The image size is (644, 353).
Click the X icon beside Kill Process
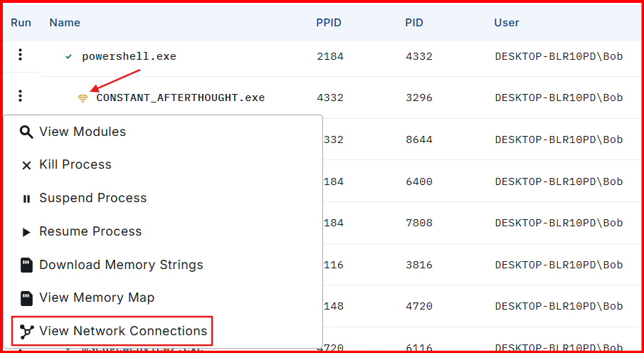(26, 165)
